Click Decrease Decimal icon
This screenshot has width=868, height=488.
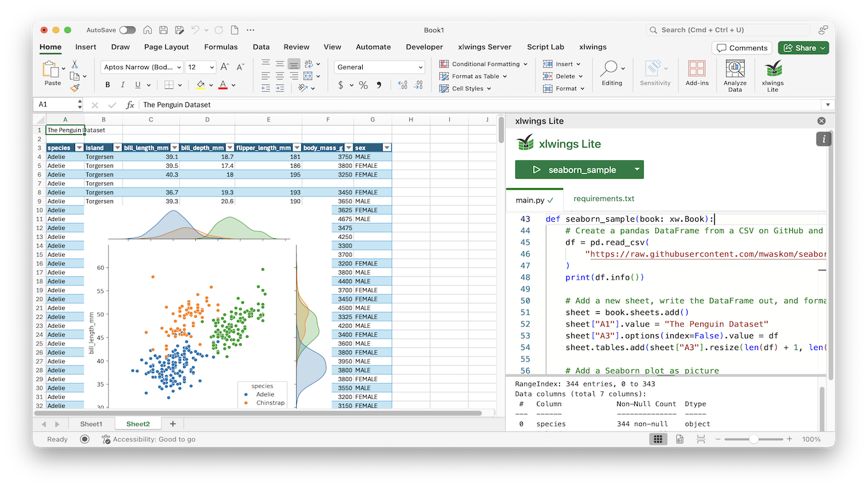pyautogui.click(x=417, y=85)
